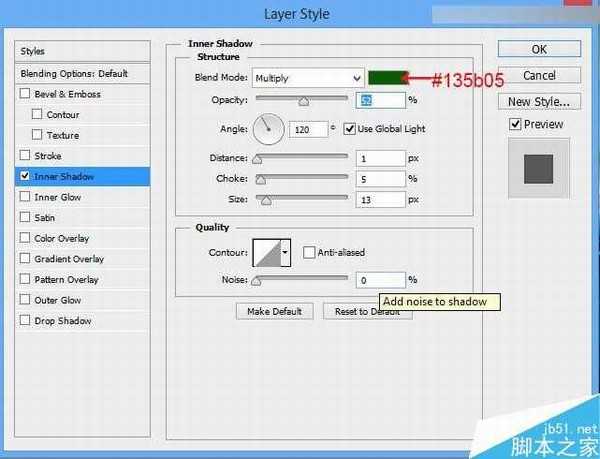This screenshot has width=600, height=459.
Task: Click the Size value input field
Action: coord(380,200)
